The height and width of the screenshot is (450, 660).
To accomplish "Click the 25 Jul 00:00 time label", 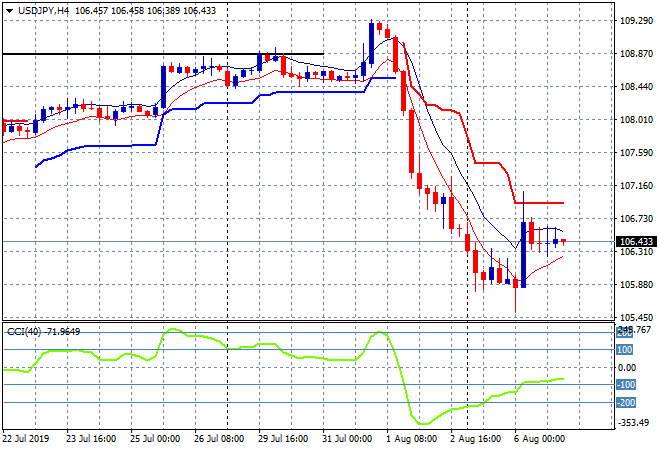I will click(155, 439).
